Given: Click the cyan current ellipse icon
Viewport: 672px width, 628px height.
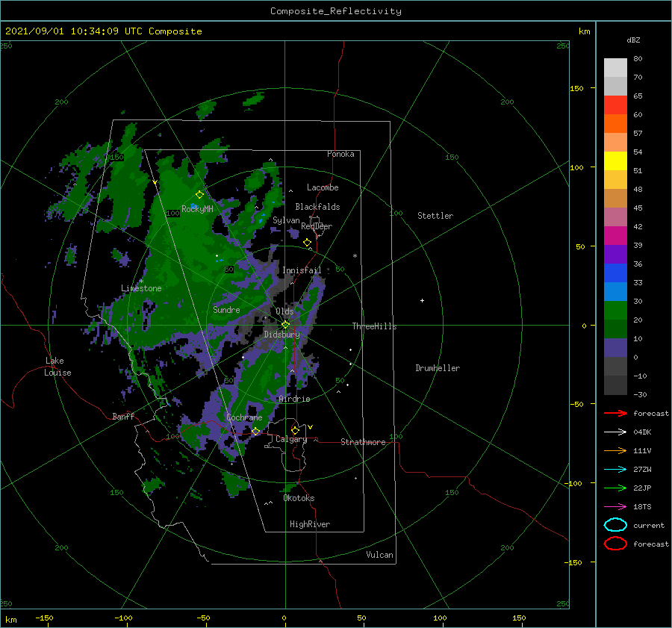Looking at the screenshot, I should click(x=615, y=525).
